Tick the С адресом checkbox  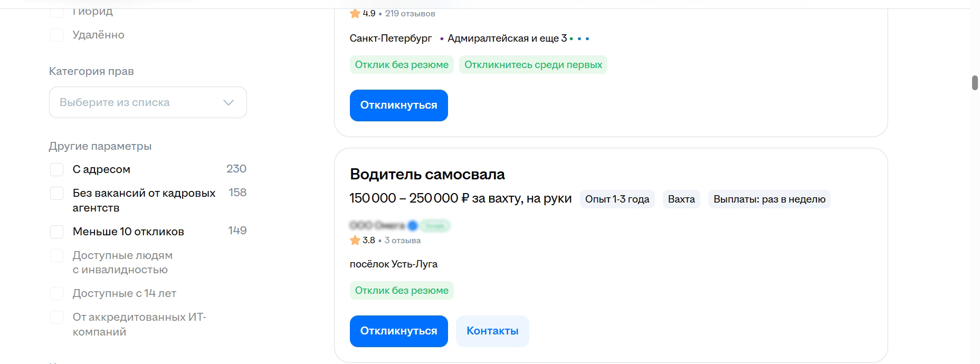56,169
